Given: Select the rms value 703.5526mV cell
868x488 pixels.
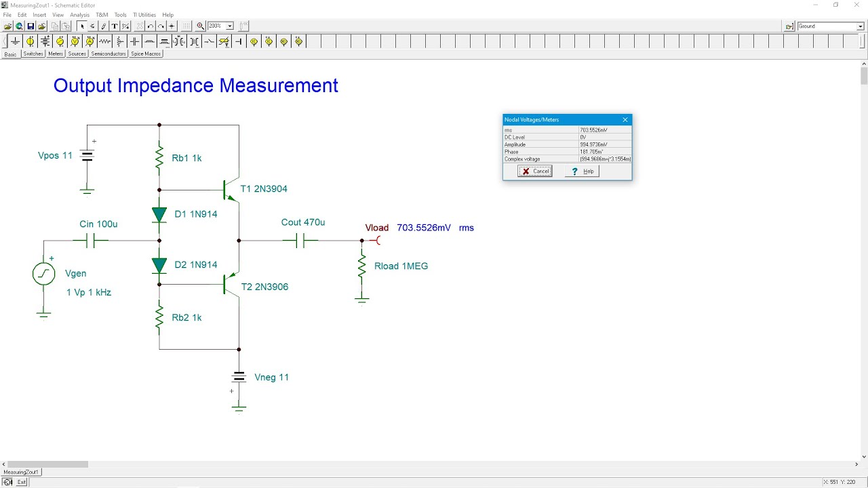Looking at the screenshot, I should click(605, 130).
